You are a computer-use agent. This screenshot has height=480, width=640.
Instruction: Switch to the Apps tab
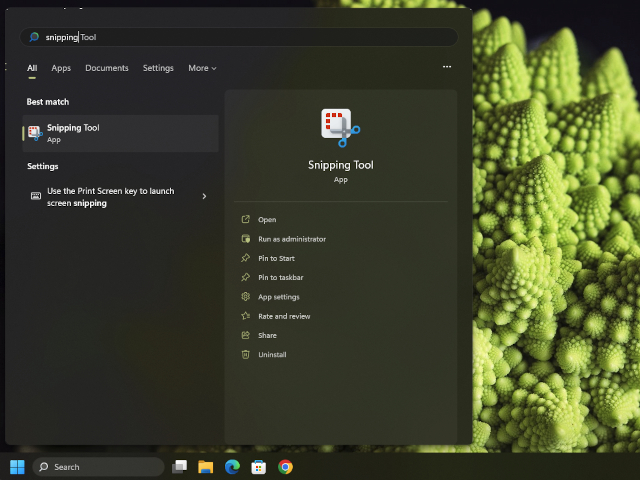point(61,68)
